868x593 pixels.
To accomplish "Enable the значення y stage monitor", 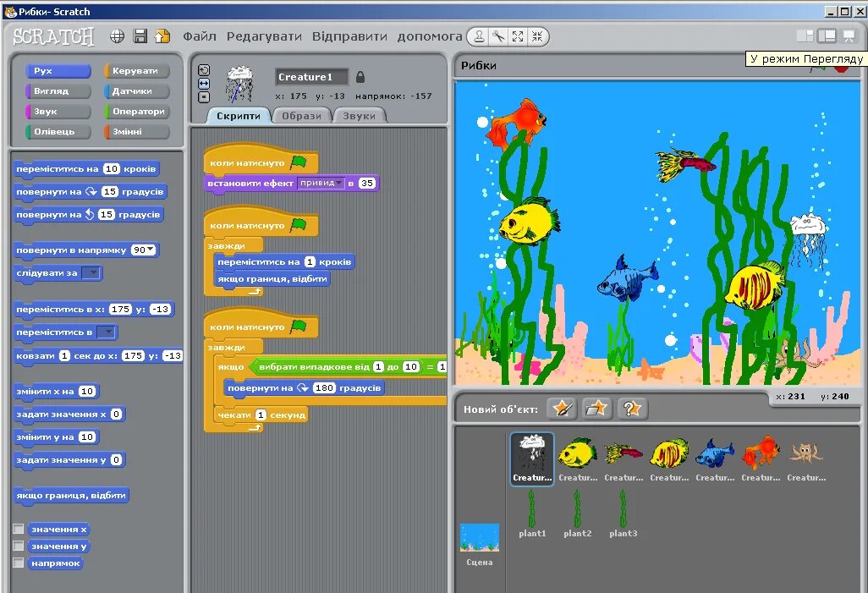I will coord(19,546).
